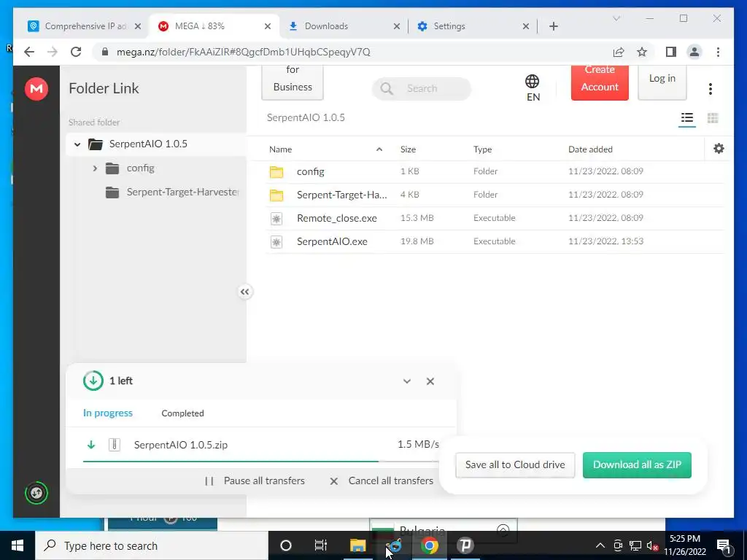The height and width of the screenshot is (560, 747).
Task: Select Serpent-Target-Harvester in folder tree
Action: (x=172, y=192)
